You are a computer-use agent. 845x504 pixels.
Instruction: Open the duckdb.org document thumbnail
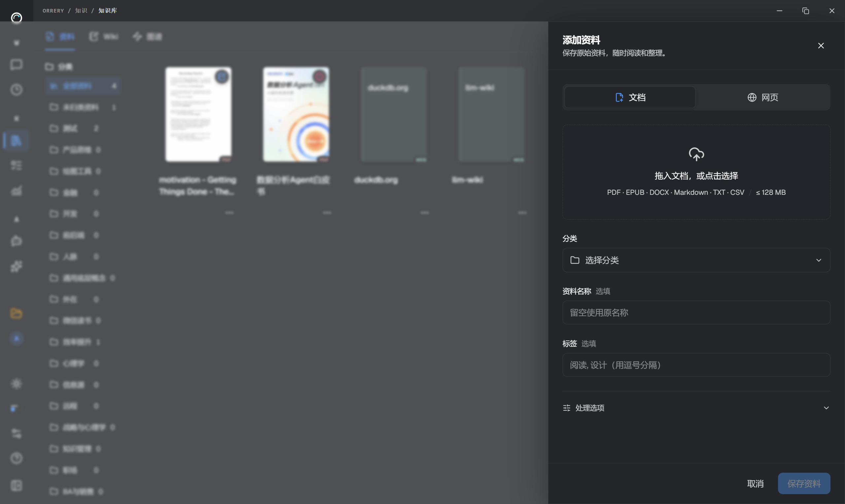[393, 114]
